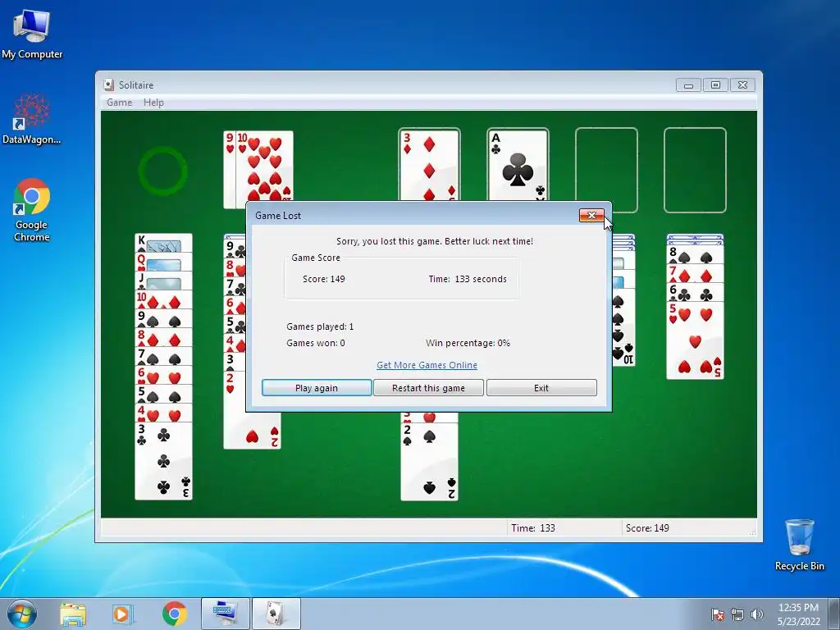Open the Game menu

point(119,103)
